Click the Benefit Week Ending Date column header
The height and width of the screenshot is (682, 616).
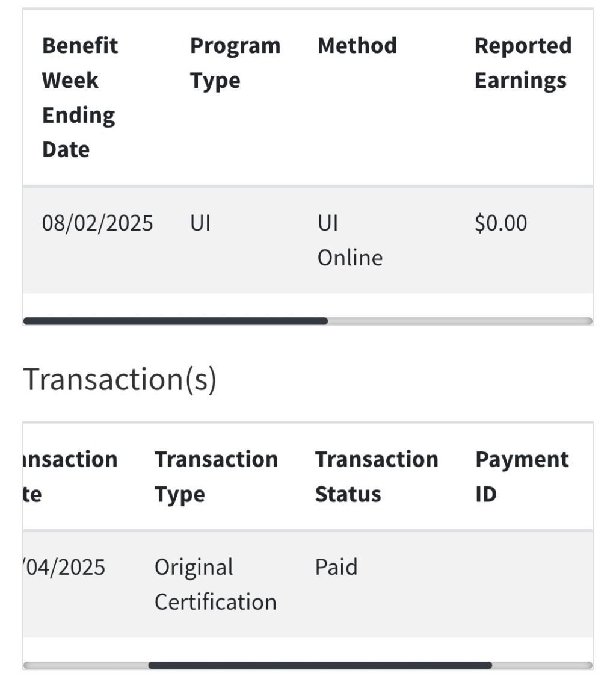80,98
